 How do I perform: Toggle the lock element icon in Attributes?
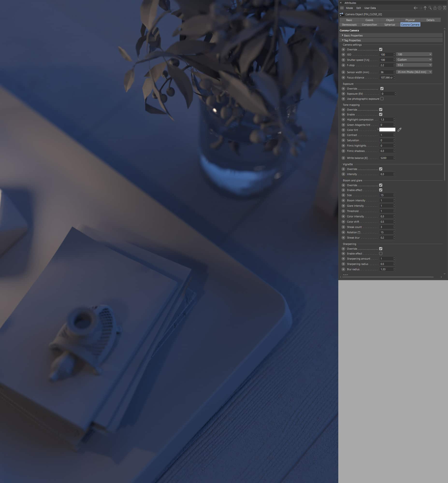click(x=435, y=8)
